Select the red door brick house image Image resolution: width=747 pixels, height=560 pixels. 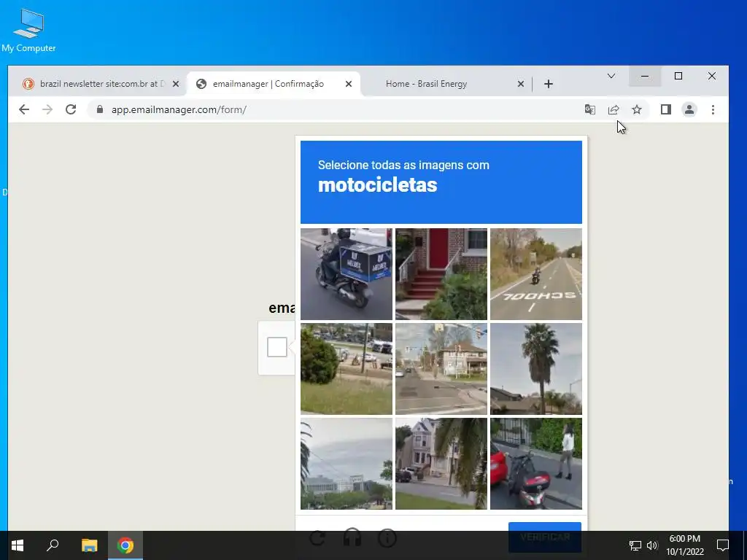point(441,274)
